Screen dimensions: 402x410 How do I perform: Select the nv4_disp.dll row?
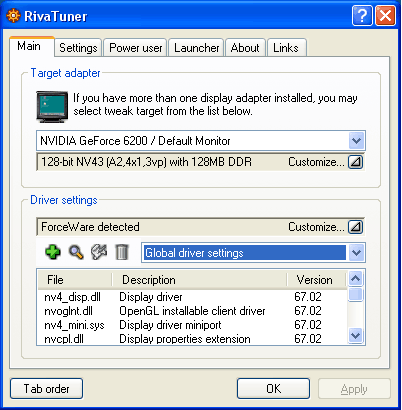pos(193,297)
